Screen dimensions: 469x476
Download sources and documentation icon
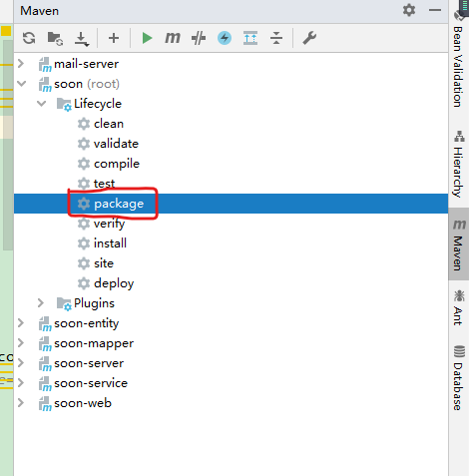[81, 38]
